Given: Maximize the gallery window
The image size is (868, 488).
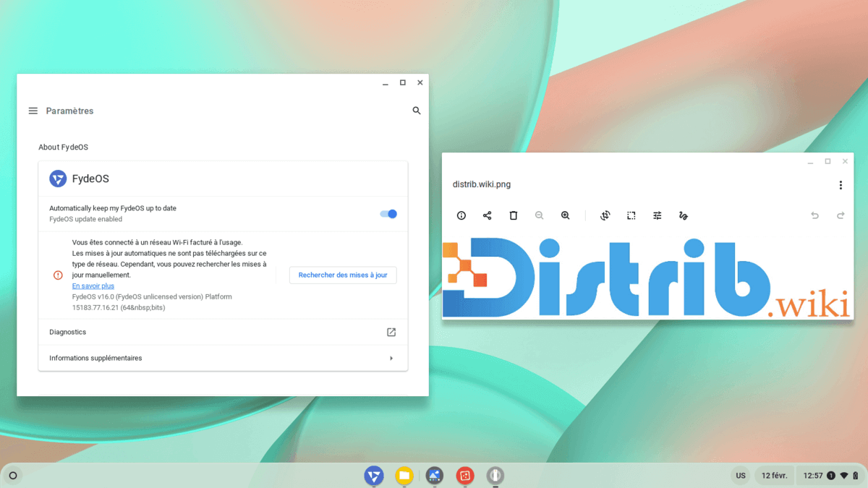Looking at the screenshot, I should coord(827,162).
